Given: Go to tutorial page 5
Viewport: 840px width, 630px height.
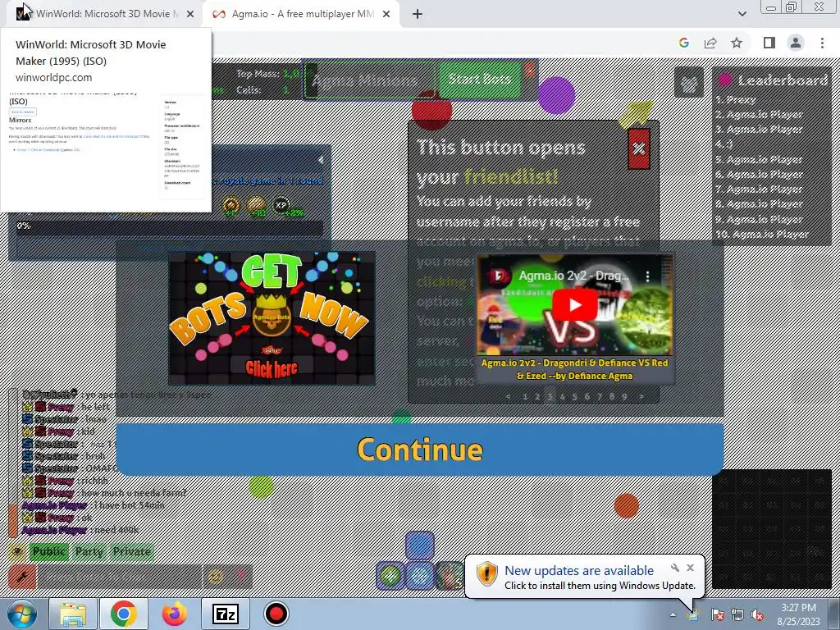Looking at the screenshot, I should pos(574,396).
